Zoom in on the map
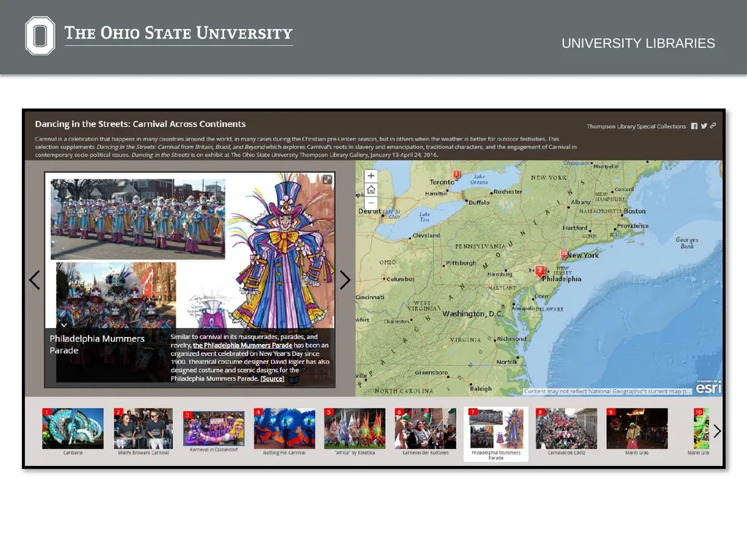Screen dimensions: 747x560 [371, 176]
